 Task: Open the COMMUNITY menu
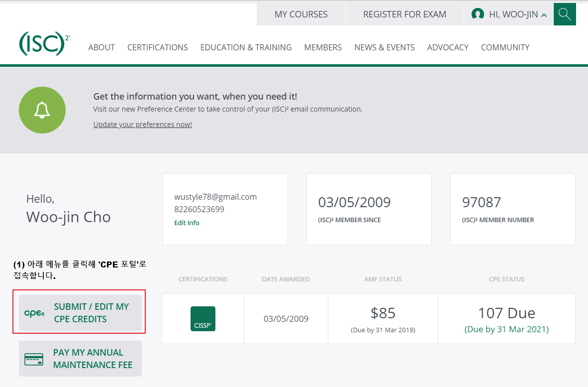(505, 47)
